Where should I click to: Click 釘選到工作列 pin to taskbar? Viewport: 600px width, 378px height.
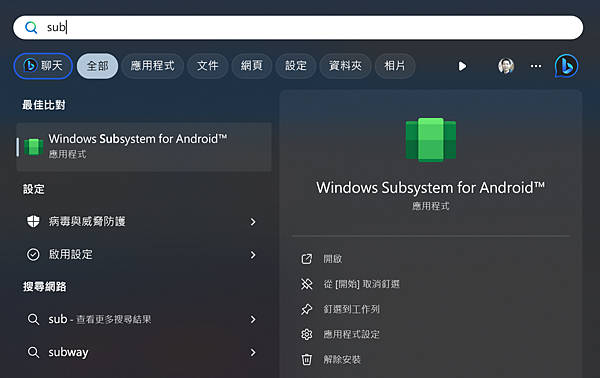pyautogui.click(x=351, y=309)
